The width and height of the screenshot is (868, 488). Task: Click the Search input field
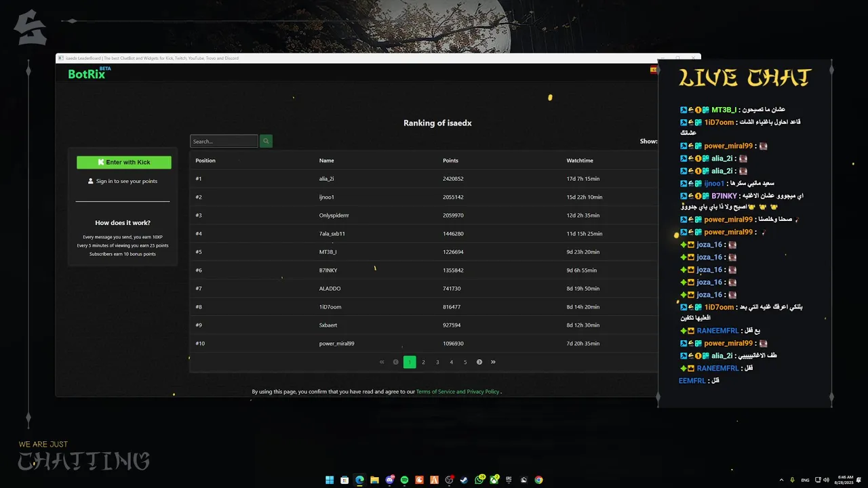point(224,141)
